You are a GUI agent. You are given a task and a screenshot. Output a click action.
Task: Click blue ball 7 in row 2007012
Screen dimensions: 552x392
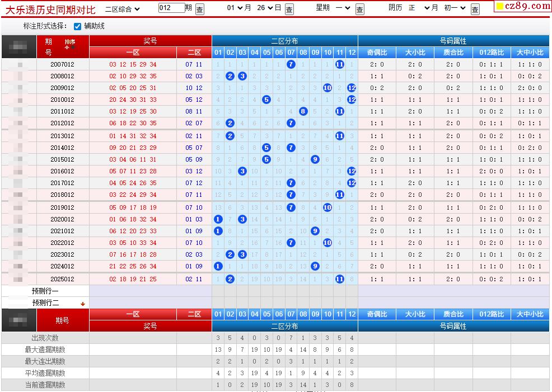291,64
